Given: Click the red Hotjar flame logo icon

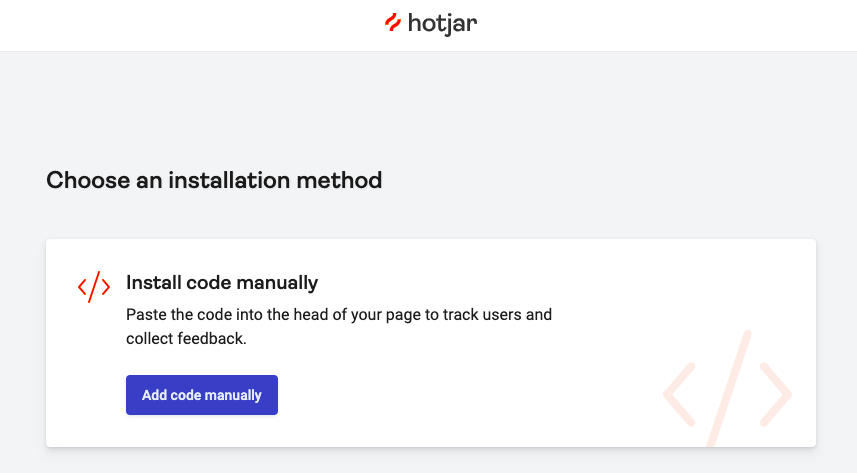Looking at the screenshot, I should [393, 22].
